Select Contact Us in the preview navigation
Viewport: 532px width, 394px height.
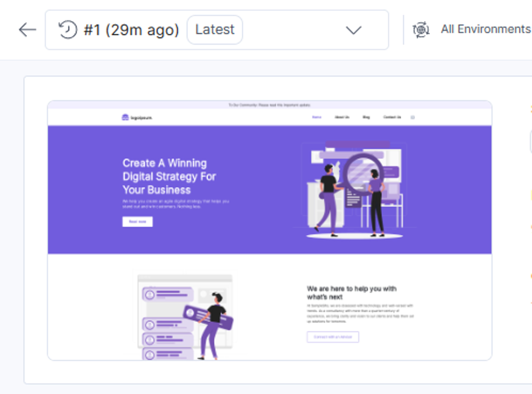(x=392, y=117)
